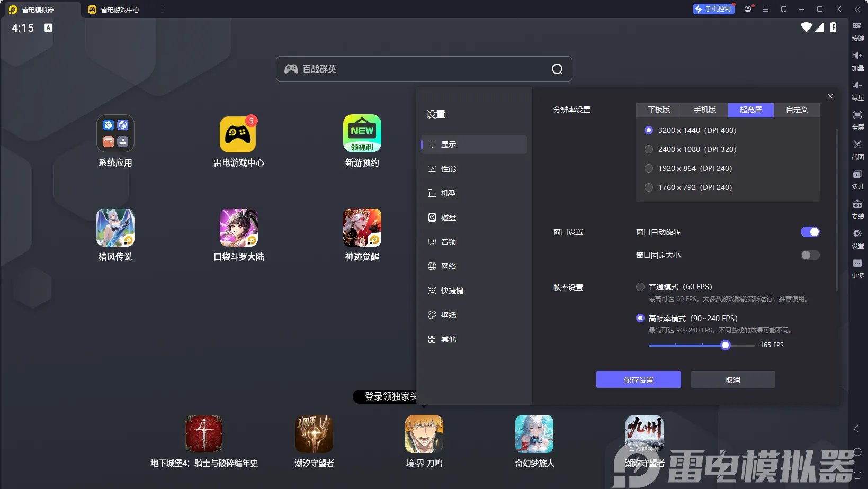Image resolution: width=868 pixels, height=489 pixels.
Task: Toggle 窗口固定大小 switch
Action: click(x=810, y=255)
